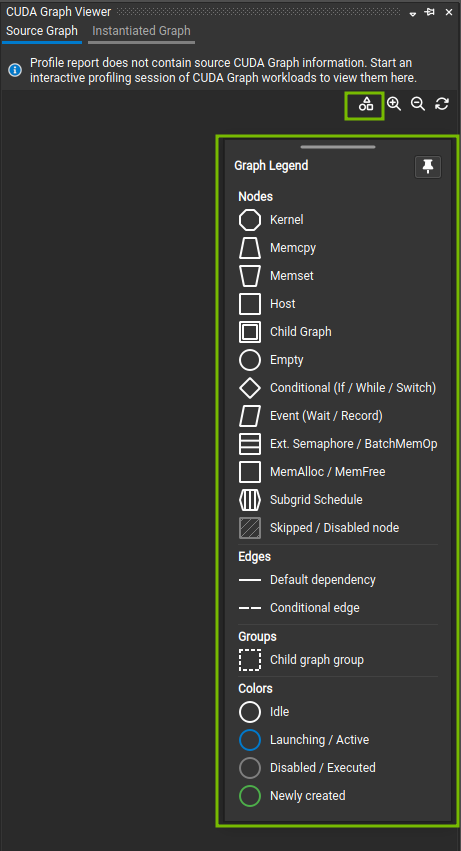This screenshot has width=461, height=851.
Task: Click the profile report info message text
Action: click(x=223, y=71)
